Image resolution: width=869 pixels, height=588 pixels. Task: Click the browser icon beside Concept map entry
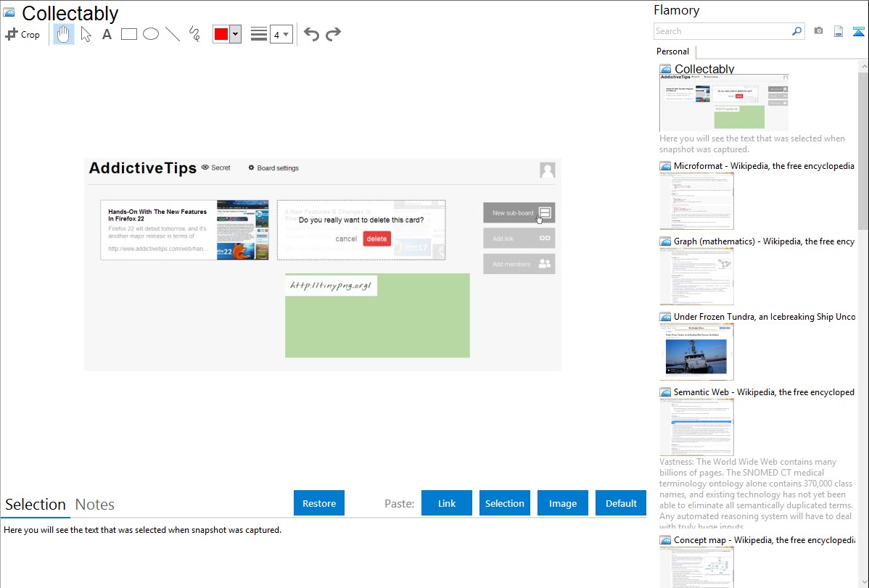(x=666, y=540)
